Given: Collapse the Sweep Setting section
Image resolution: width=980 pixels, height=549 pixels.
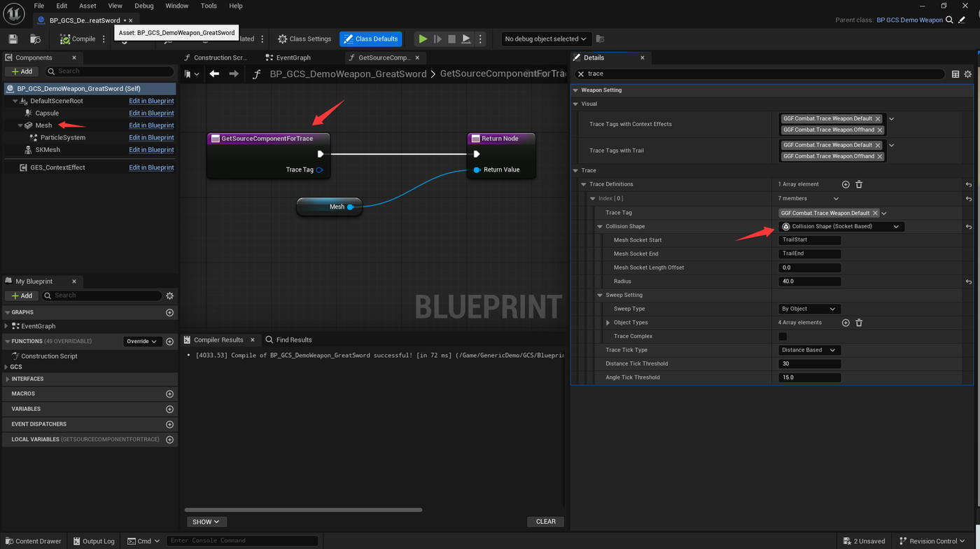Looking at the screenshot, I should 600,296.
